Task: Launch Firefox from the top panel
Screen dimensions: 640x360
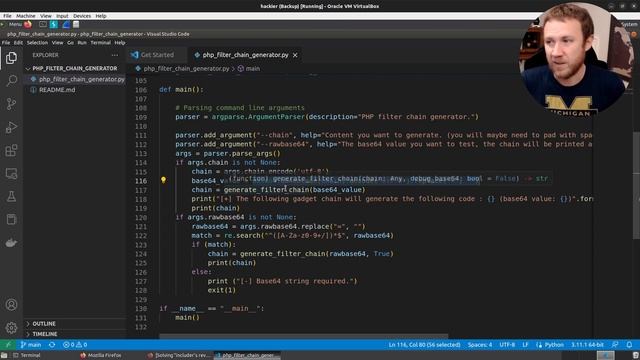Action: coord(28,24)
